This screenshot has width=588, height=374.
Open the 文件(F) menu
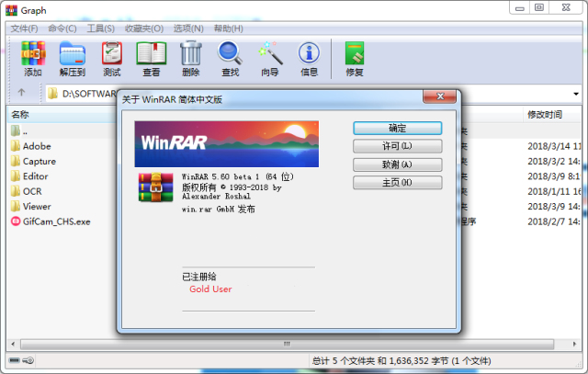[24, 28]
